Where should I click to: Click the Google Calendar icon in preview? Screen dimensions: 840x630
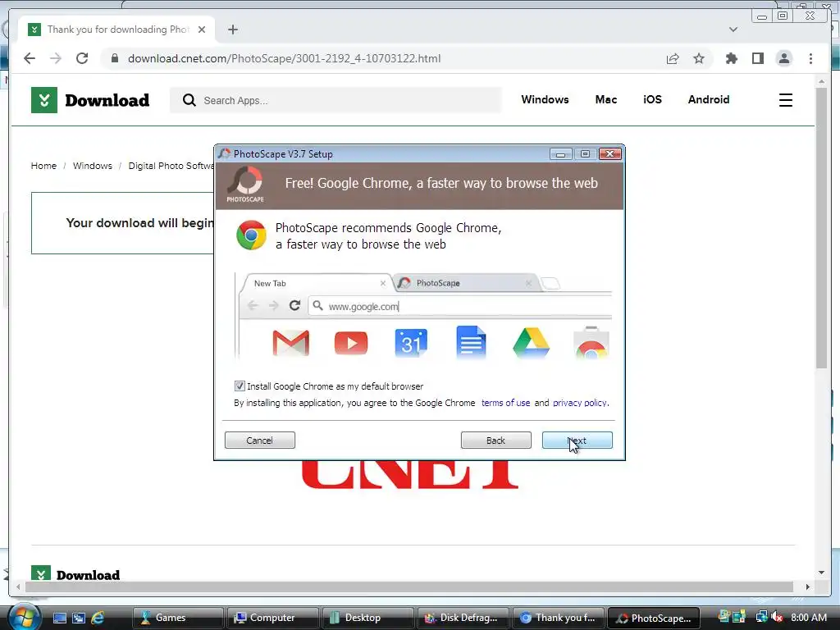click(411, 343)
